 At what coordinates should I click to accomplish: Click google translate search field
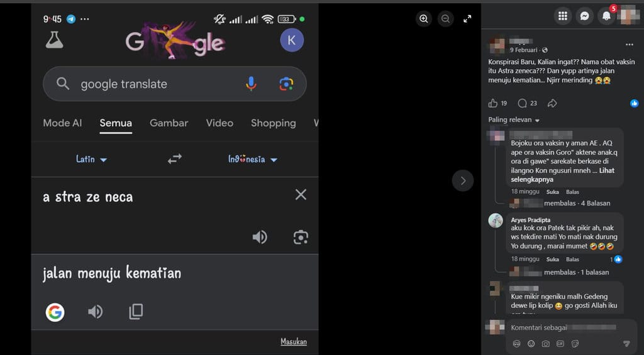(175, 84)
